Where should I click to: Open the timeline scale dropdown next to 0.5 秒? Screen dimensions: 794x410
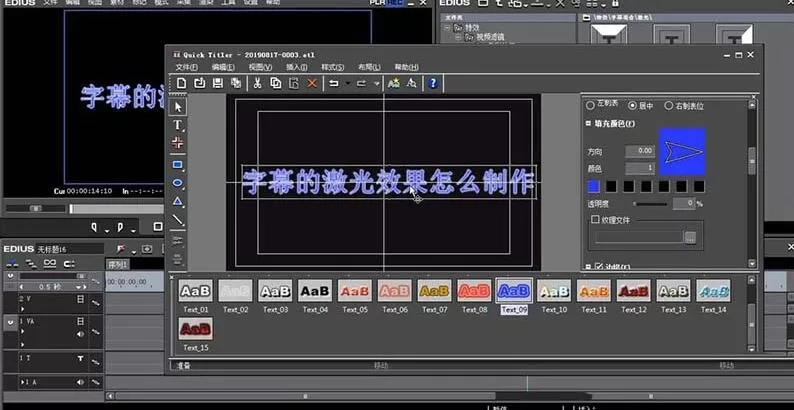(80, 287)
